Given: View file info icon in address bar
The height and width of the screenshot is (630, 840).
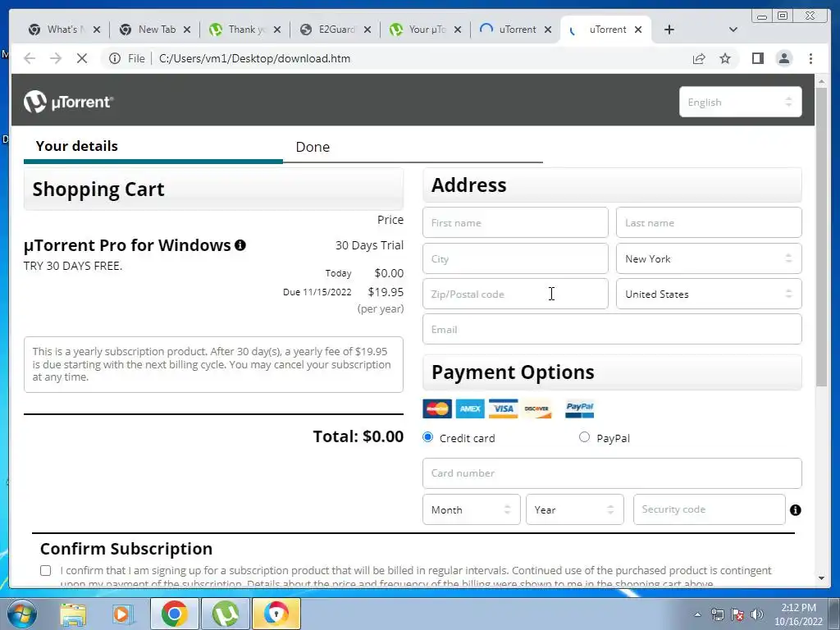Looking at the screenshot, I should (x=115, y=58).
